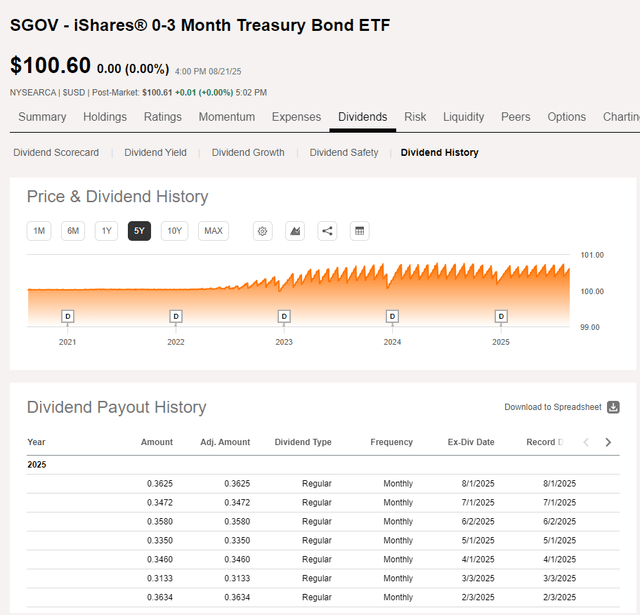This screenshot has width=640, height=615.
Task: Go to previous table columns arrow
Action: [x=586, y=442]
